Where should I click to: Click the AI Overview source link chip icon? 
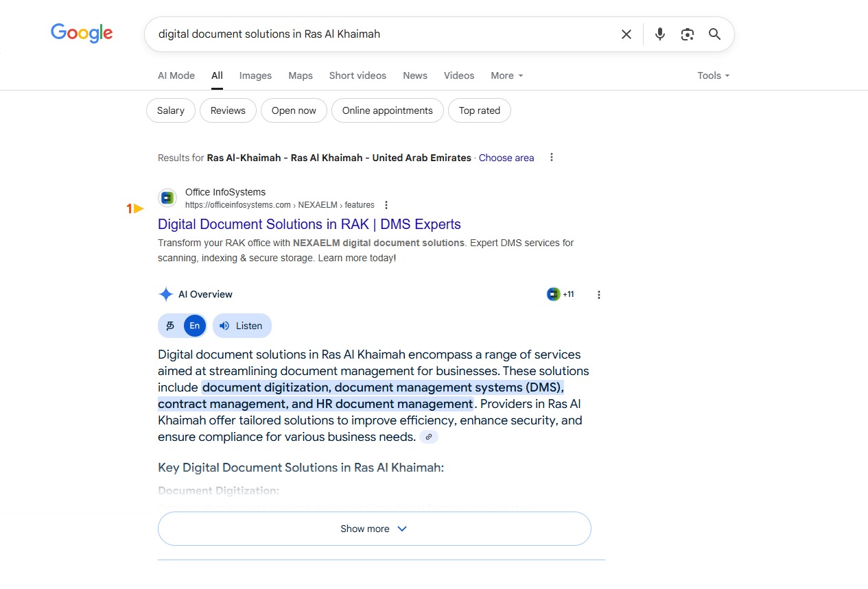coord(429,437)
